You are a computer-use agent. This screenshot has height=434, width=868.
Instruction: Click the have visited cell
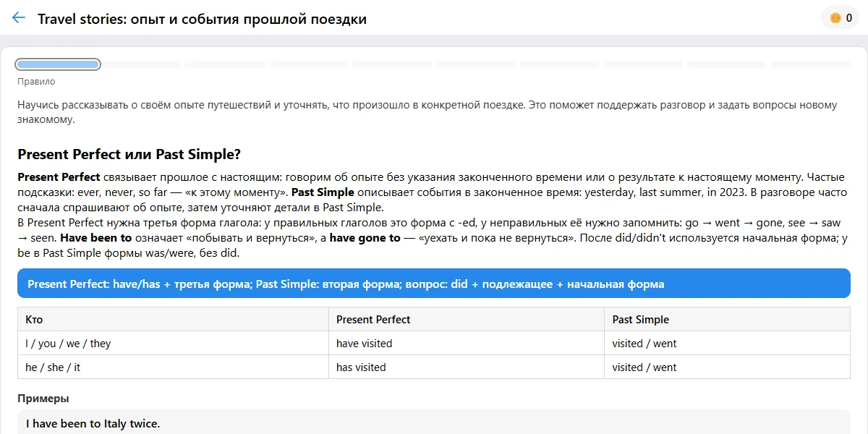467,343
